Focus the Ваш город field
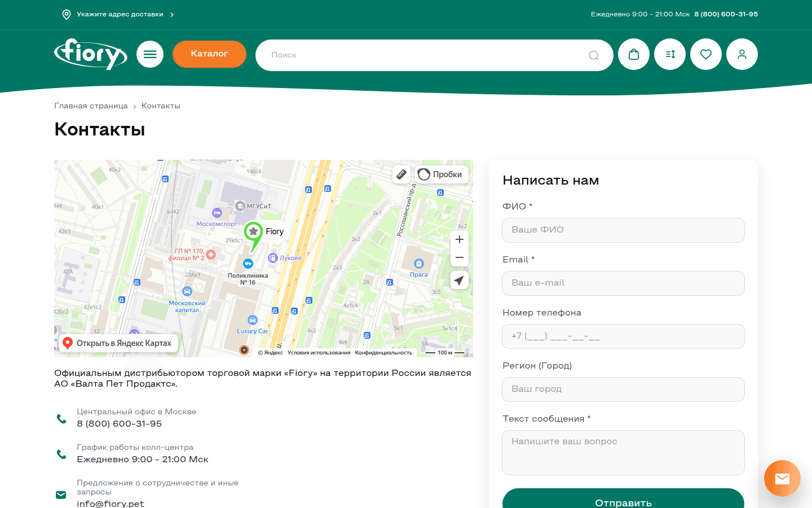 (623, 389)
